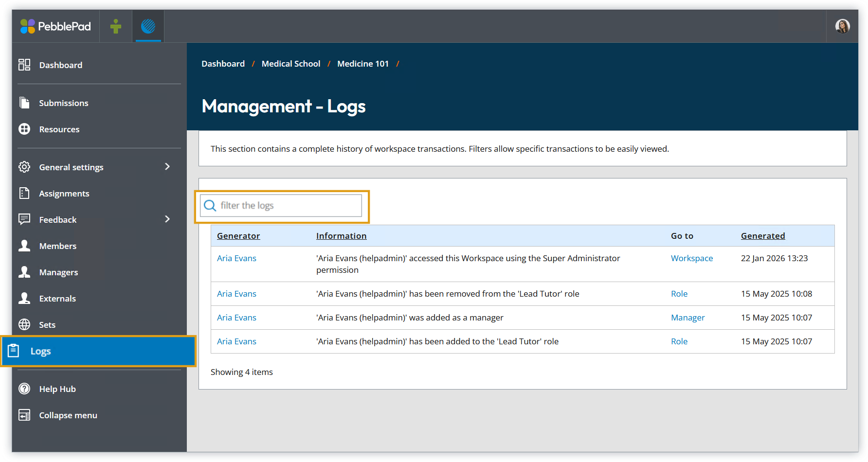Click the Sets globe icon
Screen dimensions: 868x462
click(x=24, y=324)
